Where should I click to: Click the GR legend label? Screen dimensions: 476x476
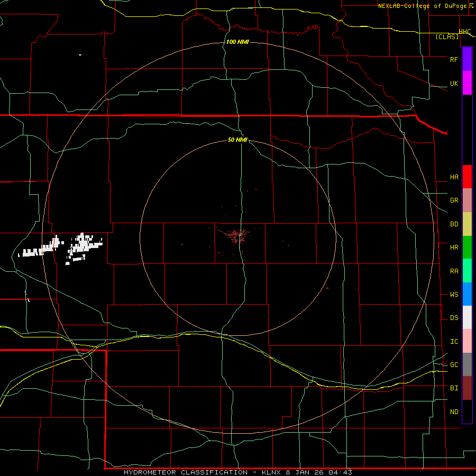[454, 200]
